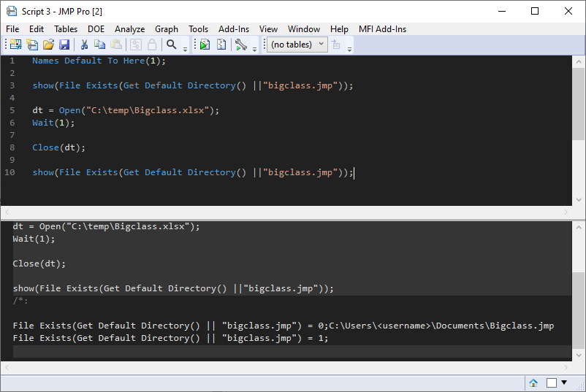Click the run-on-table icon beside the tables dropdown
The width and height of the screenshot is (586, 392).
click(336, 45)
